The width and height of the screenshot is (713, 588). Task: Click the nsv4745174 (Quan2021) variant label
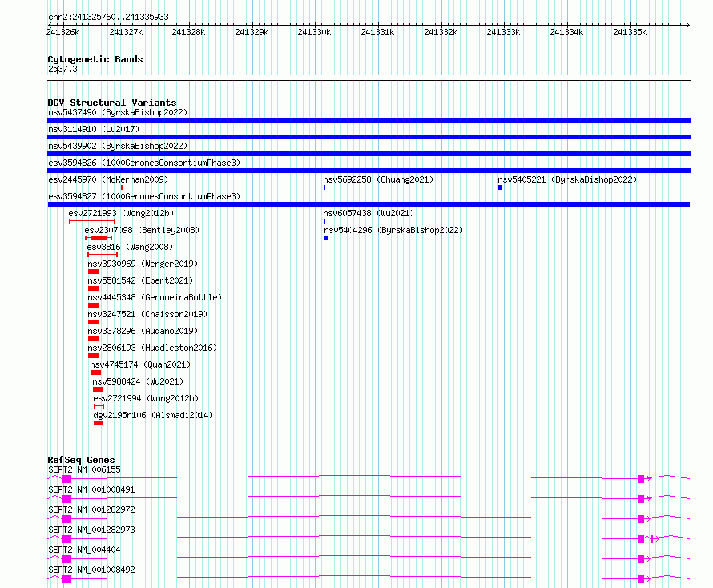(140, 364)
